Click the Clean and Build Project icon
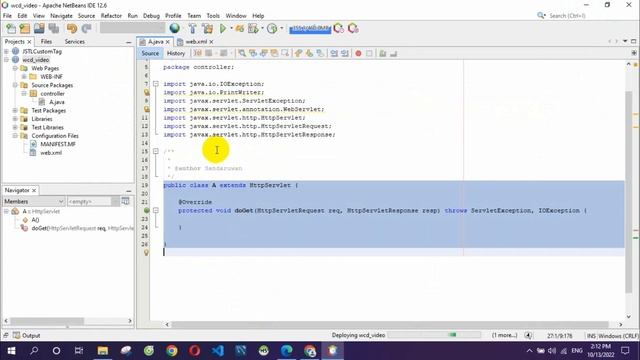The width and height of the screenshot is (640, 360). point(207,29)
